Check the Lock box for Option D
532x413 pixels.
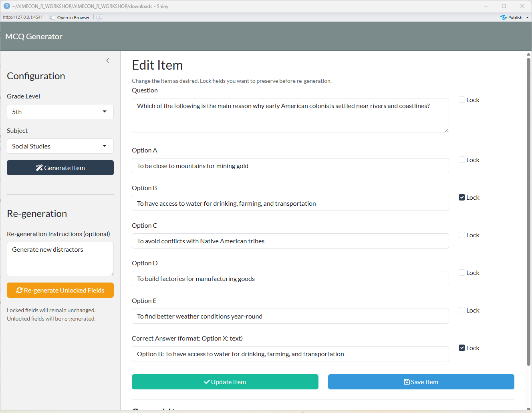(x=462, y=273)
